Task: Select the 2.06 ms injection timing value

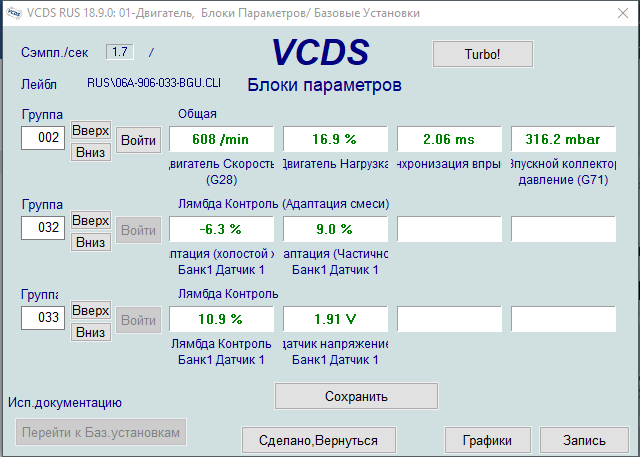Action: [x=449, y=139]
